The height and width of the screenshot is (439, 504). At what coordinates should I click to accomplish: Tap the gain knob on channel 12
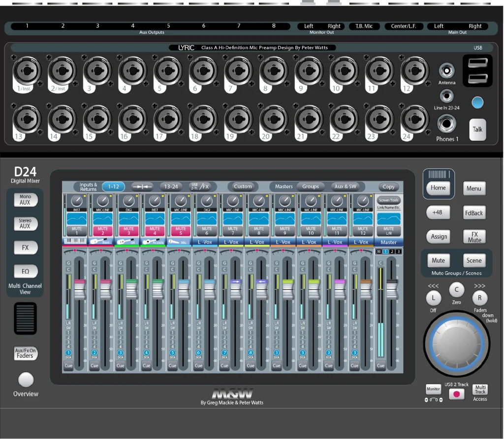(x=363, y=201)
